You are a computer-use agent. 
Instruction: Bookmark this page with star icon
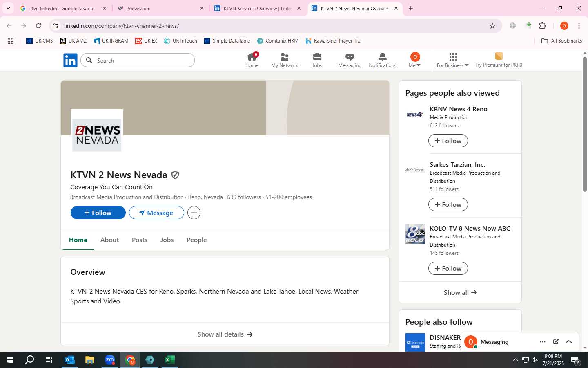point(492,26)
